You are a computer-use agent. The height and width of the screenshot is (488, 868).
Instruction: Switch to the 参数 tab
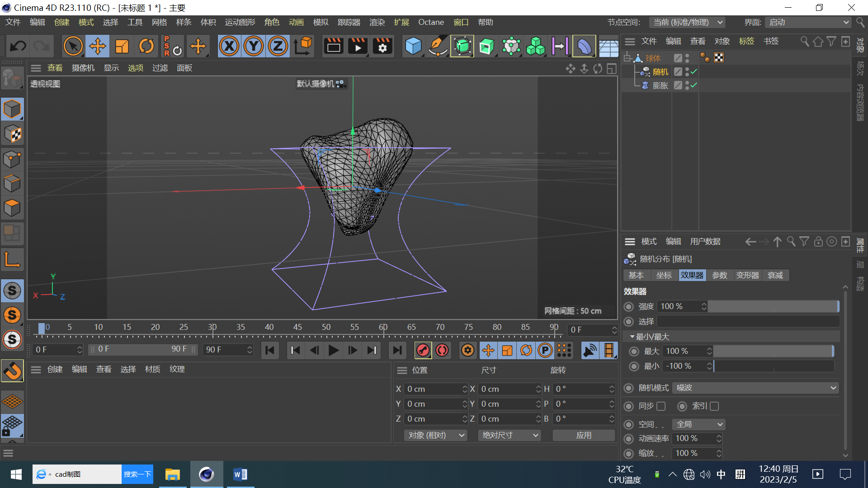720,275
